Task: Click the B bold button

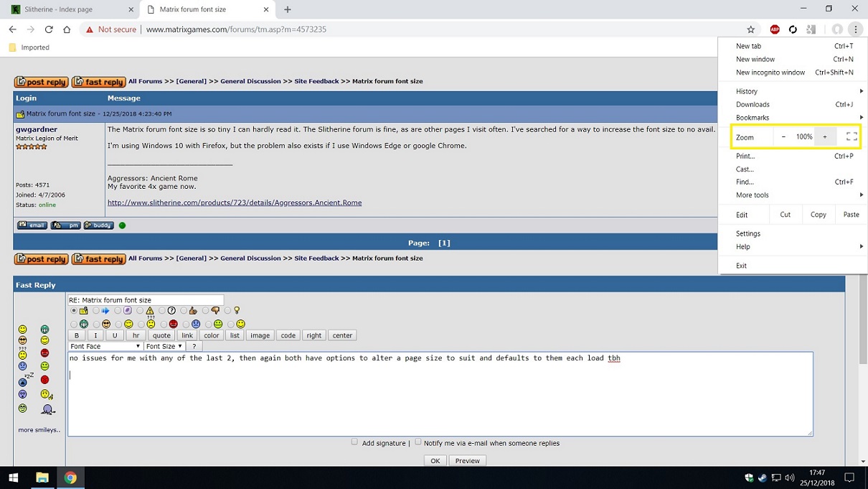Action: (x=77, y=335)
